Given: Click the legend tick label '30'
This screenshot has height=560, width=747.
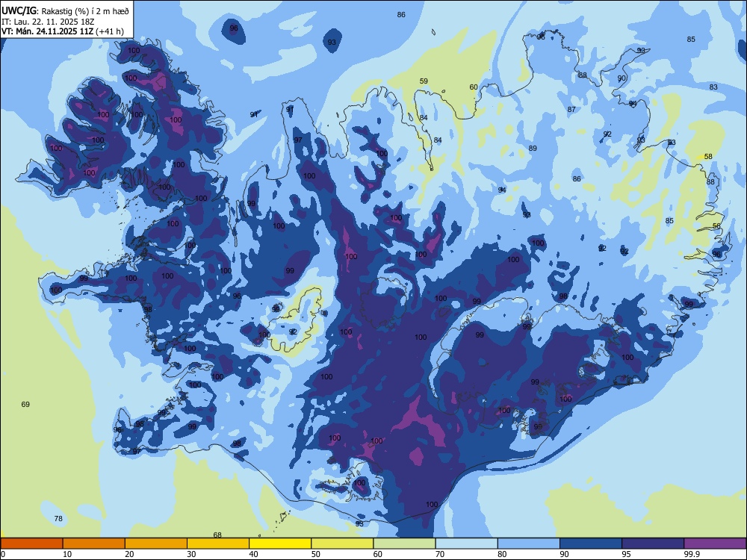Looking at the screenshot, I should pos(191,554).
